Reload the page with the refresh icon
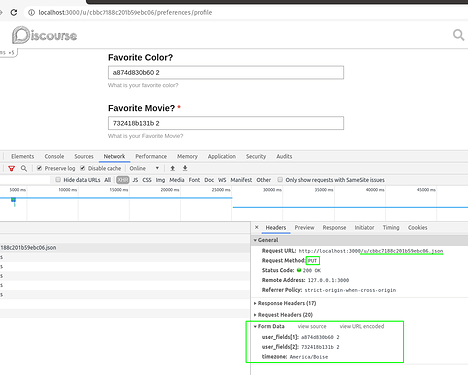468x375 pixels. coord(14,13)
